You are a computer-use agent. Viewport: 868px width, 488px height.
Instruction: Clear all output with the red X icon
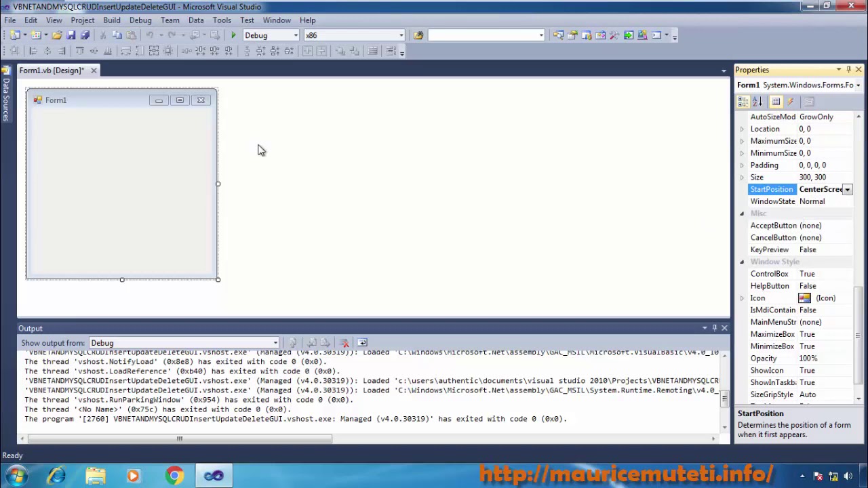[x=344, y=343]
